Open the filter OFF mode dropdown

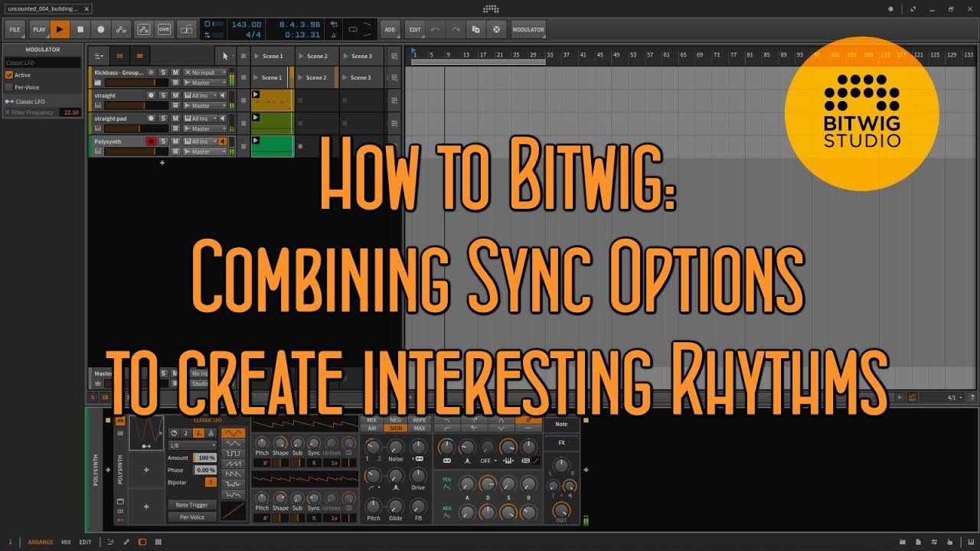[487, 461]
